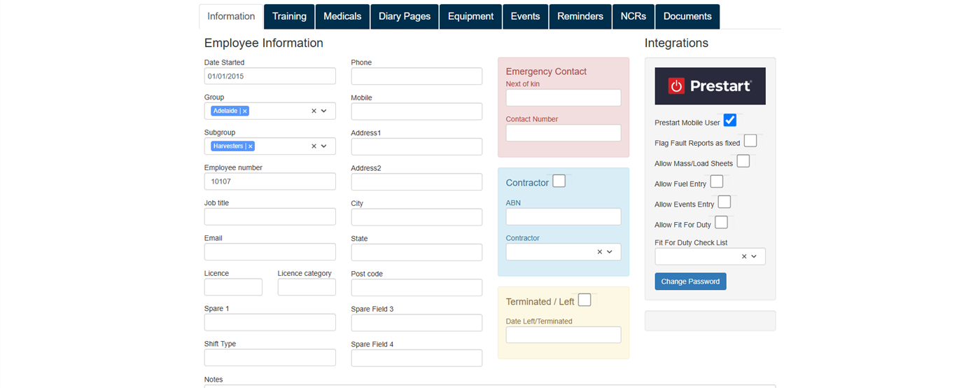980x388 pixels.
Task: Click the Prestart logo banner
Action: click(x=710, y=86)
